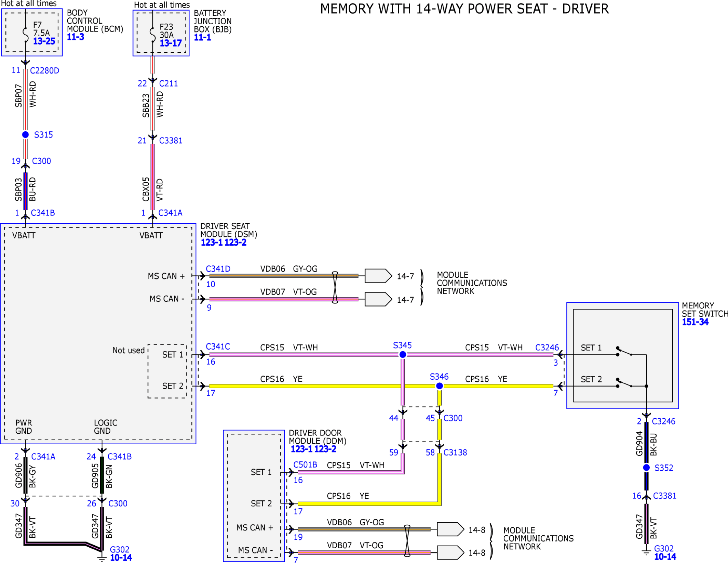This screenshot has width=728, height=563.
Task: Select connector label C3138
Action: point(455,453)
